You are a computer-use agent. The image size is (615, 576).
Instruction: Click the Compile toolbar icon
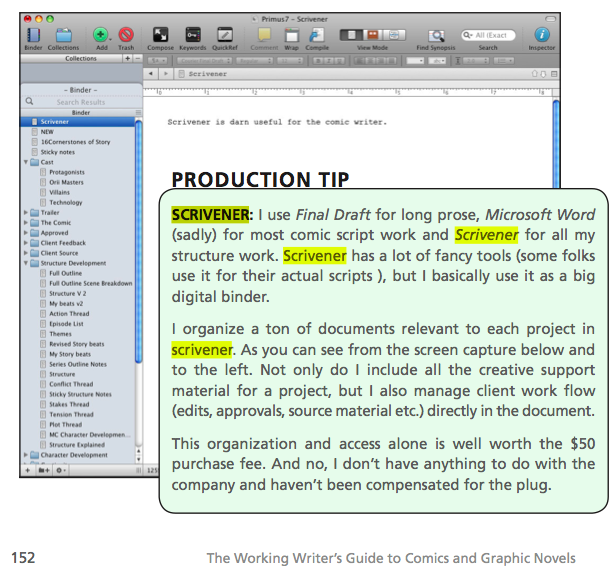pyautogui.click(x=317, y=35)
